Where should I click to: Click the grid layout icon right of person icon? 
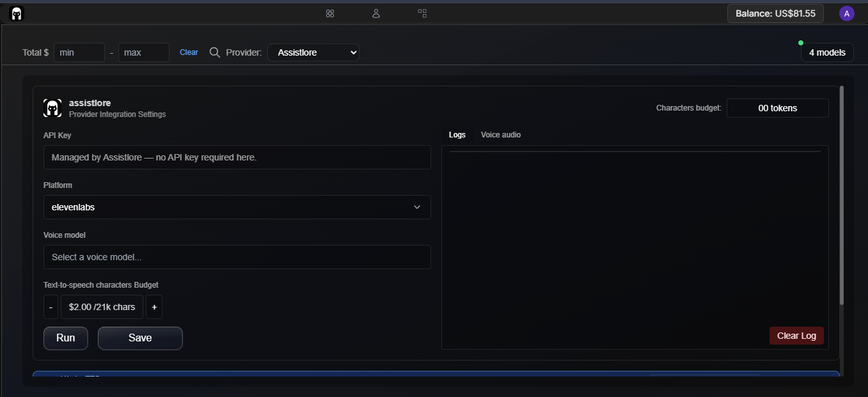point(422,13)
